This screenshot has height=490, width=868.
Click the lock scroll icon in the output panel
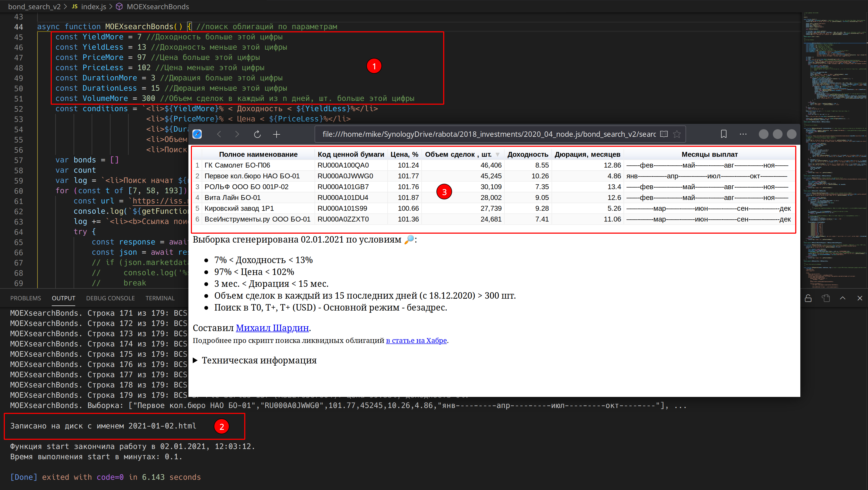808,298
